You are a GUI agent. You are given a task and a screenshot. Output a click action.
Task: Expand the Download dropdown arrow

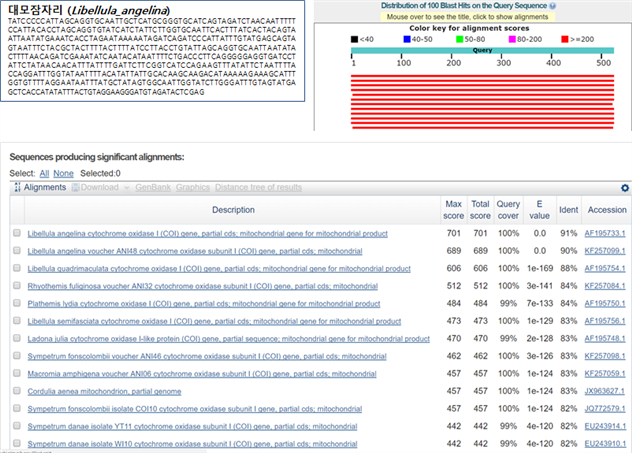pyautogui.click(x=127, y=188)
